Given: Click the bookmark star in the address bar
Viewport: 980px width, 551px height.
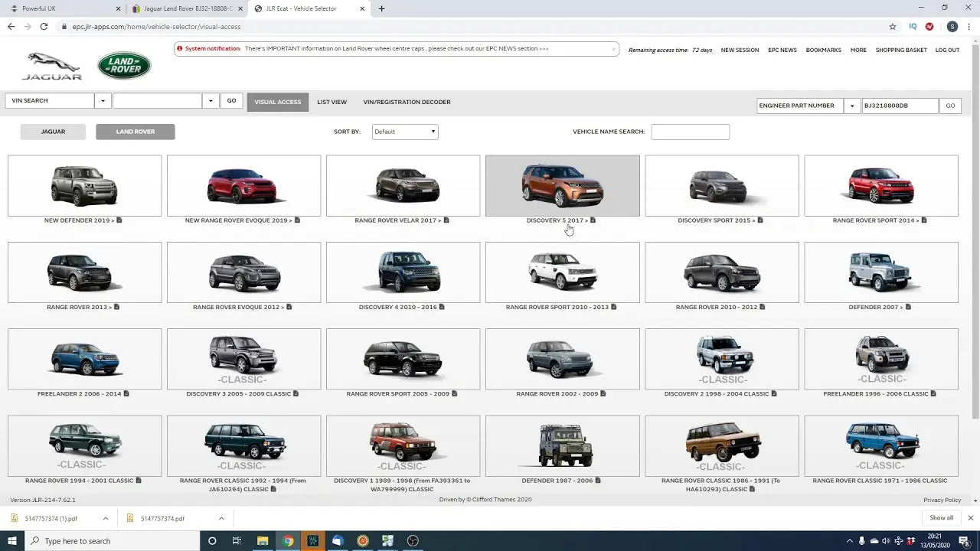Looking at the screenshot, I should click(x=893, y=26).
